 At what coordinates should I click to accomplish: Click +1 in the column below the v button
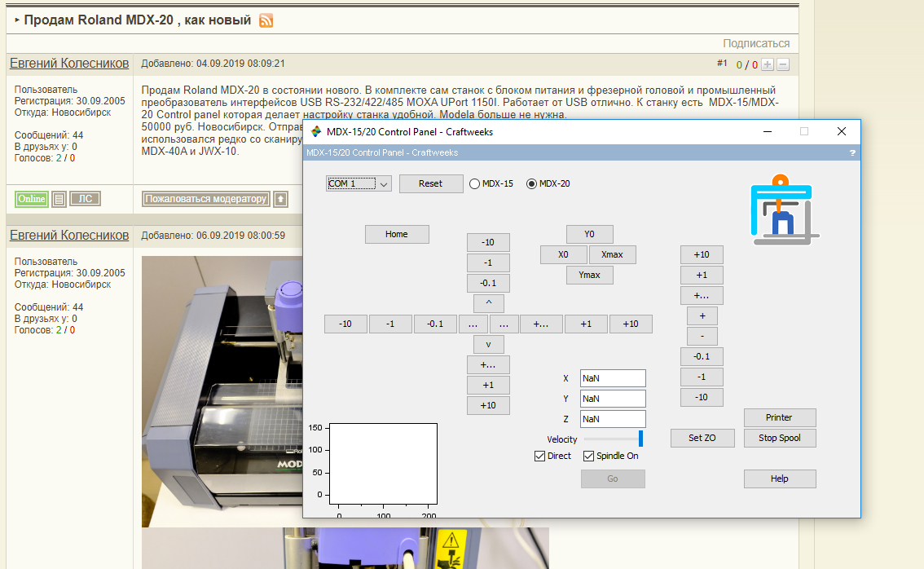click(489, 385)
